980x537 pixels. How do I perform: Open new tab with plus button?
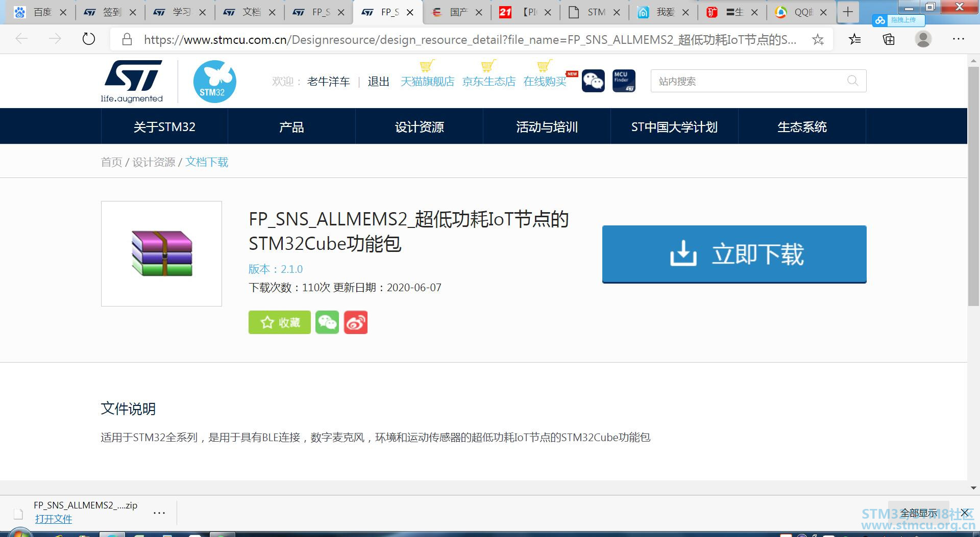[848, 12]
